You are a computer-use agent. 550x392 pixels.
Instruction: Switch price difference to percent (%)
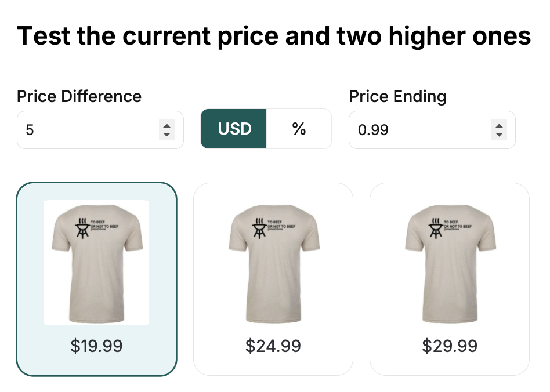(299, 129)
